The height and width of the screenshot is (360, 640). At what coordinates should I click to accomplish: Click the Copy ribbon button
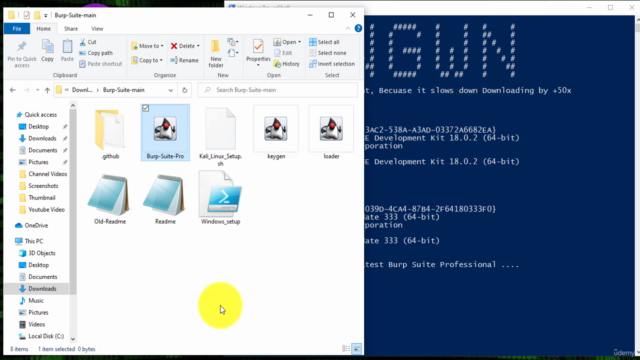(x=47, y=51)
